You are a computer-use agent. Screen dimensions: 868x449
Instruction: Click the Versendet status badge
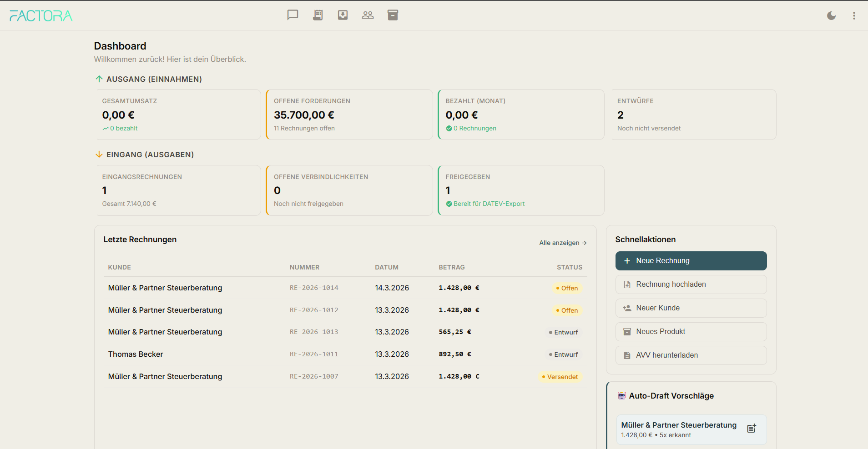pos(560,377)
